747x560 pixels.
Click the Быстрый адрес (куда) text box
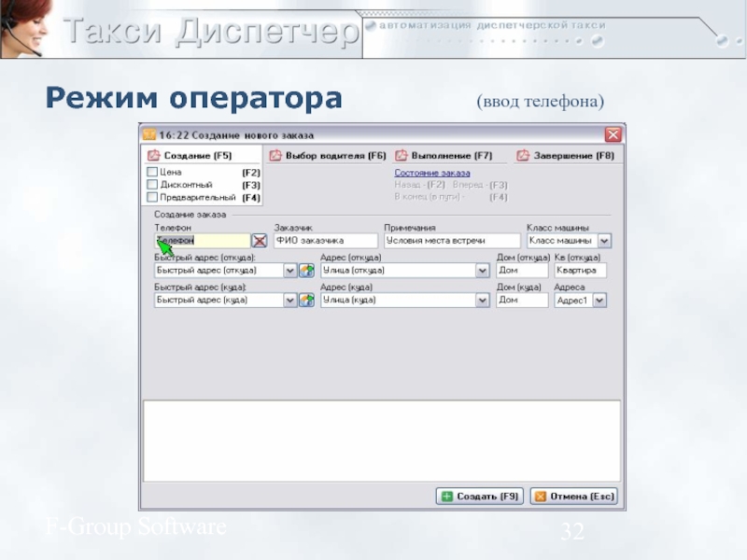point(219,300)
